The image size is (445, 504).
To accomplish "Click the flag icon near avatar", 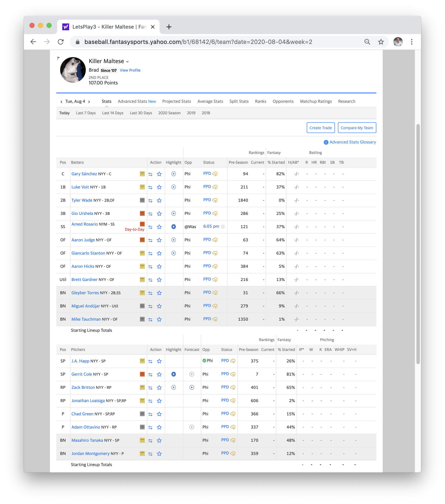I will pyautogui.click(x=58, y=58).
